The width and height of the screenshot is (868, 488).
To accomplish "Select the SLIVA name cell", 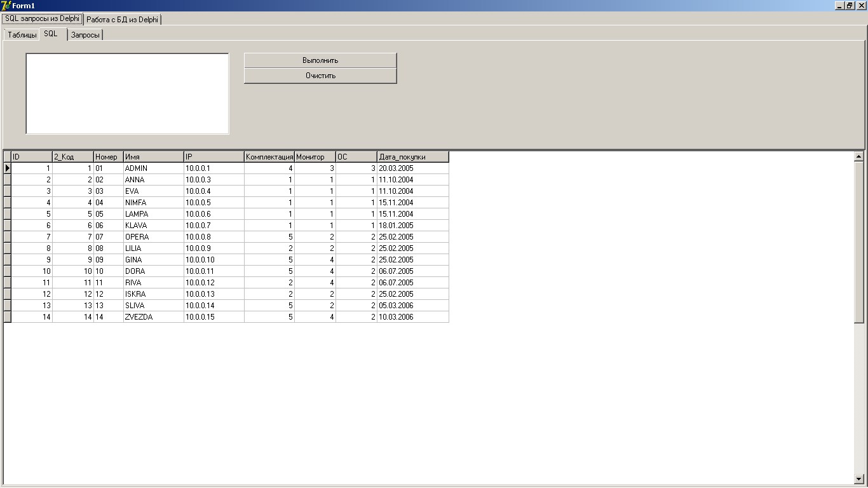I will 154,306.
